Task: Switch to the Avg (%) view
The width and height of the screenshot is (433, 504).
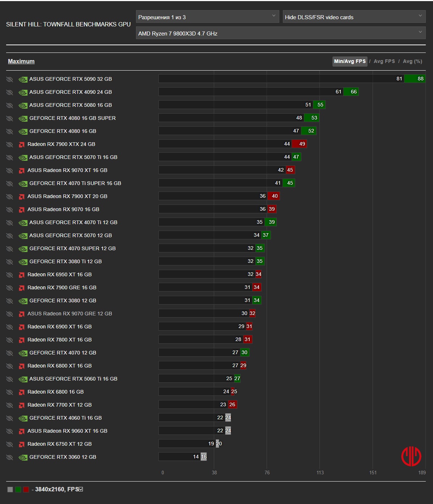Action: 412,61
